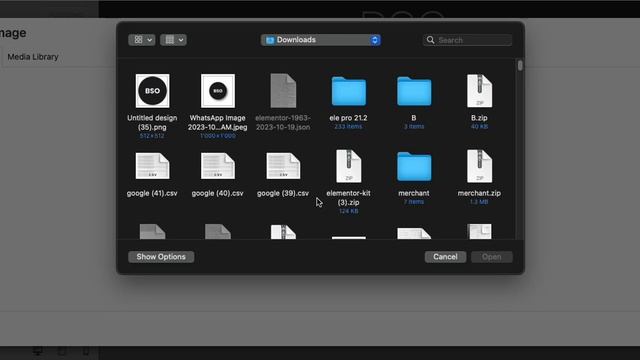Click the file list scrollbar
The width and height of the screenshot is (640, 360).
(x=520, y=65)
